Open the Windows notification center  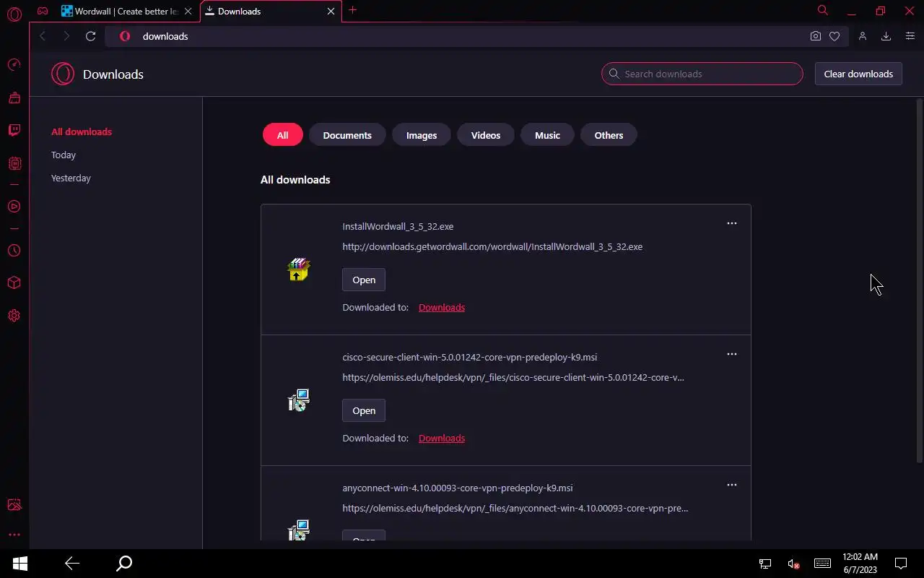coord(901,564)
